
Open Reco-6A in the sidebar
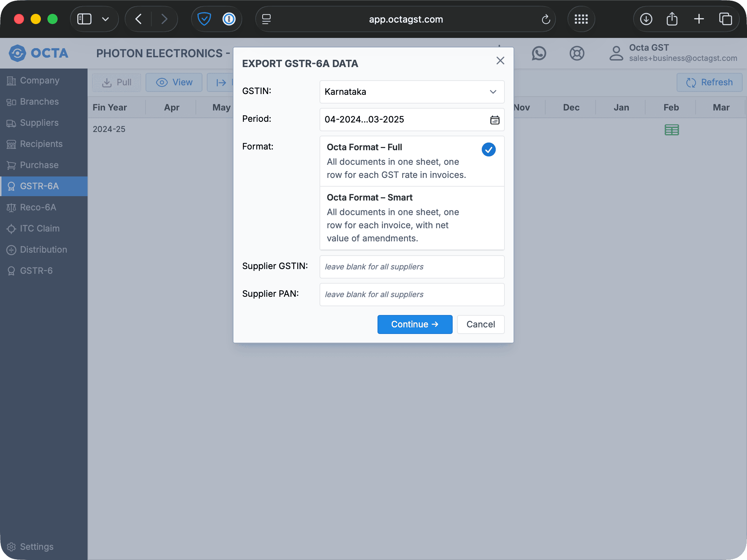coord(38,207)
